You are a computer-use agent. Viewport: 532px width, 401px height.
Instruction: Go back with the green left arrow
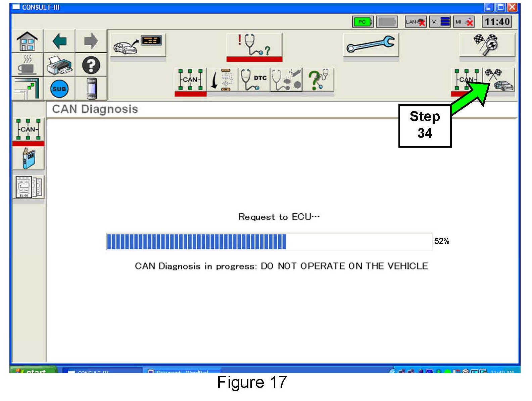pos(59,41)
